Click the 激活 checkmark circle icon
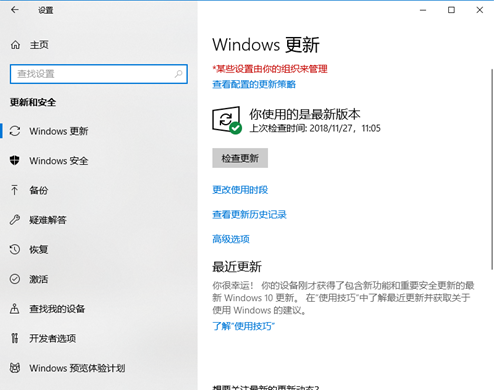 [15, 279]
